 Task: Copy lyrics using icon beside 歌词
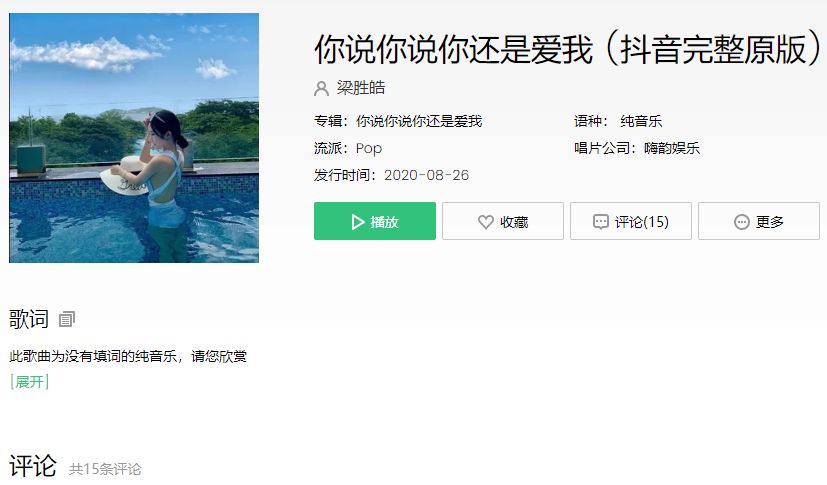66,319
